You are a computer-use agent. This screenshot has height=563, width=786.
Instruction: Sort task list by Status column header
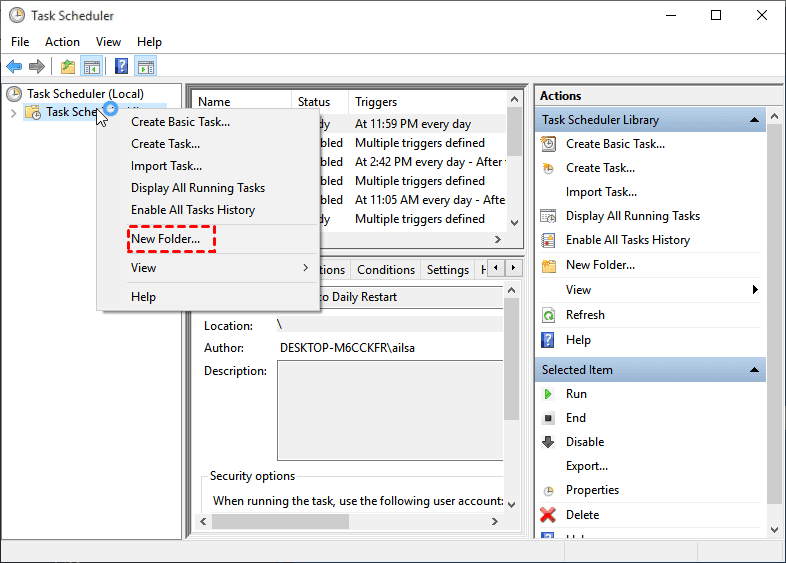pyautogui.click(x=320, y=102)
